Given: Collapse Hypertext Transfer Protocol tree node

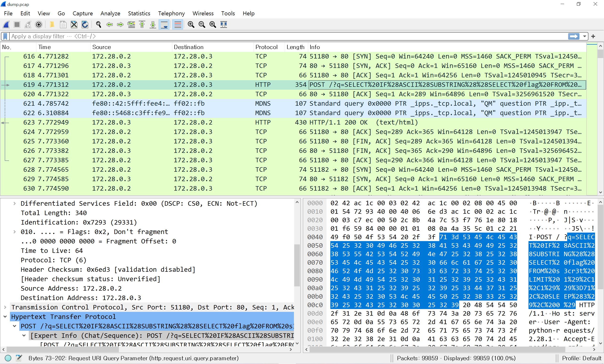Looking at the screenshot, I should coord(5,317).
